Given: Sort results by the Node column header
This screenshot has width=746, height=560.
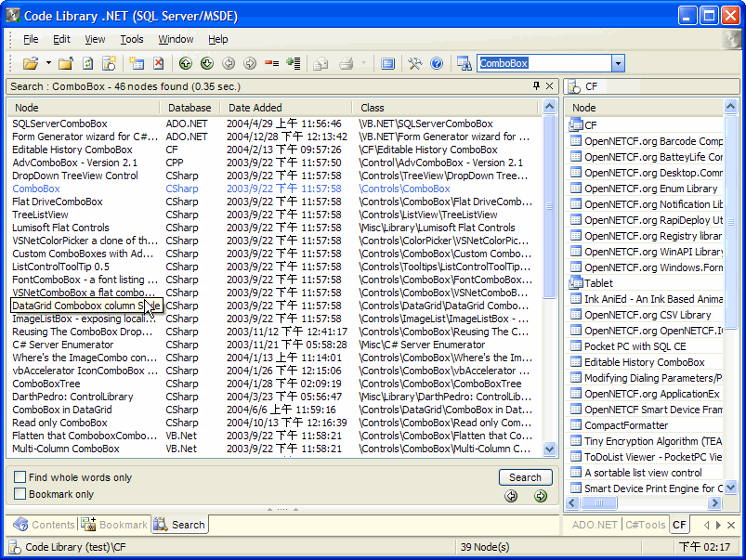Looking at the screenshot, I should 84,108.
